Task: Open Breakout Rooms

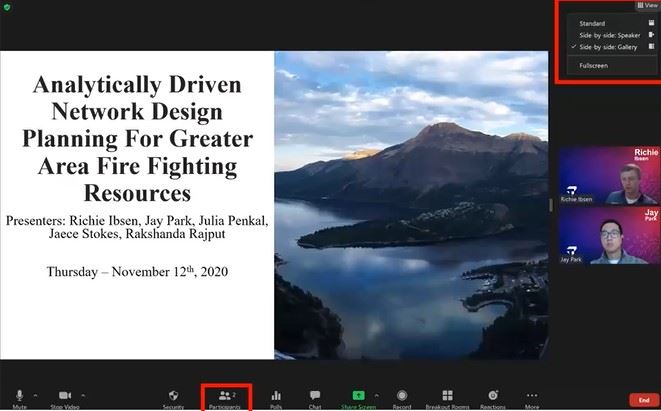Action: [447, 399]
